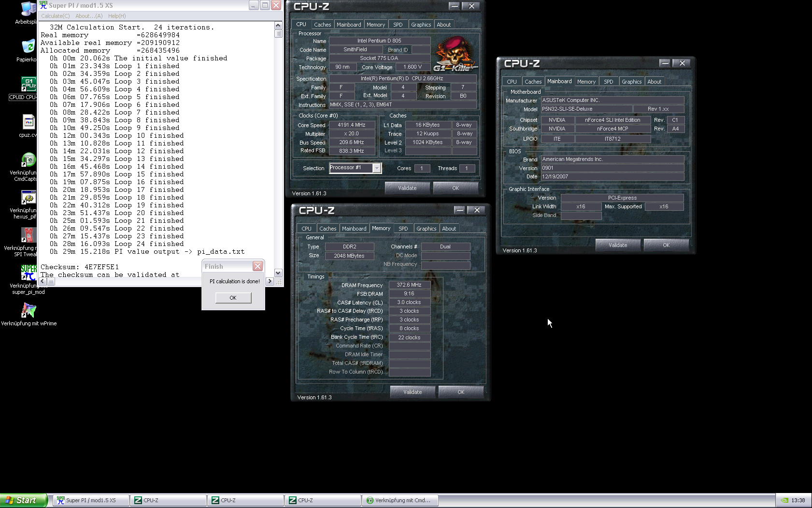Select Caches tab in Mainboard window
Image resolution: width=812 pixels, height=508 pixels.
click(x=533, y=82)
